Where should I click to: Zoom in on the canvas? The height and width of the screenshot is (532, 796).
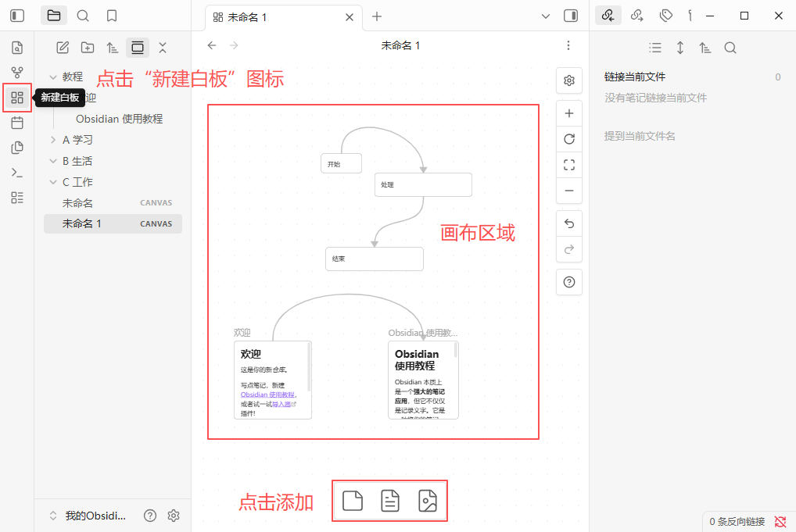coord(569,113)
